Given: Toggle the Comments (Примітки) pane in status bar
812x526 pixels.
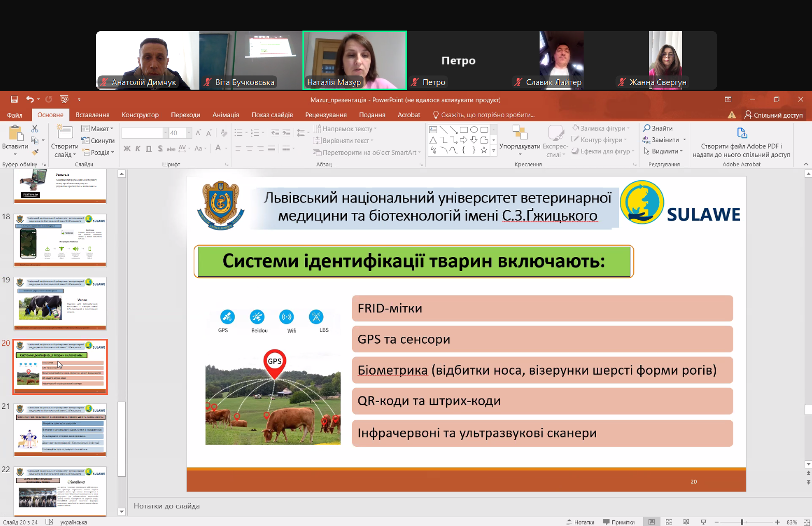Looking at the screenshot, I should click(619, 522).
